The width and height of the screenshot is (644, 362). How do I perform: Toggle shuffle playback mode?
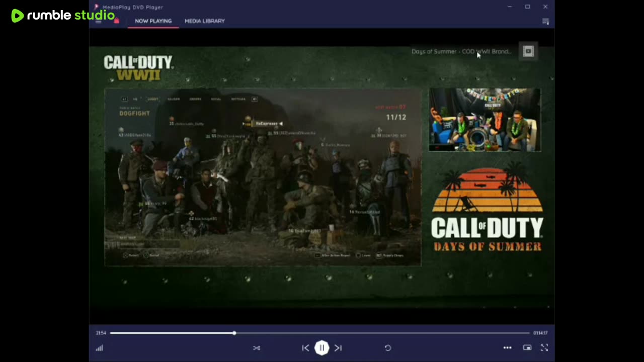pyautogui.click(x=257, y=348)
